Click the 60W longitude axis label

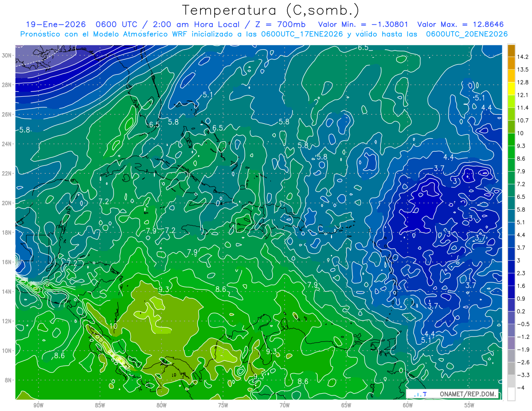tap(408, 405)
